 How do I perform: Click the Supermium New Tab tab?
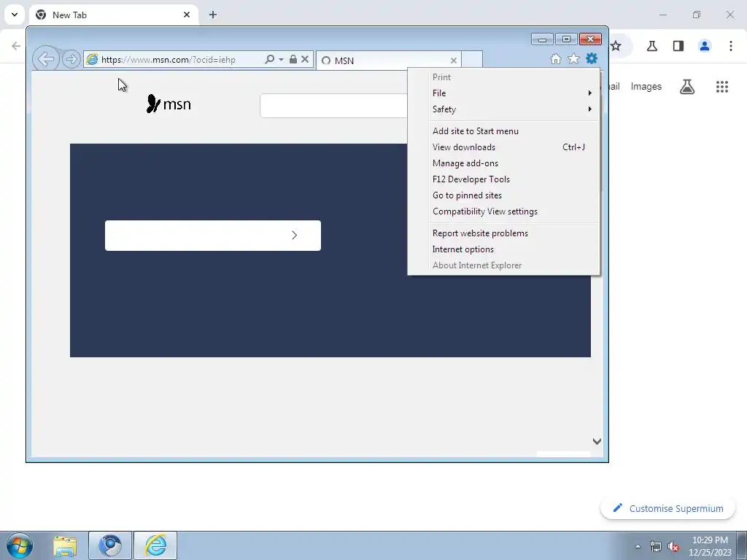(113, 15)
